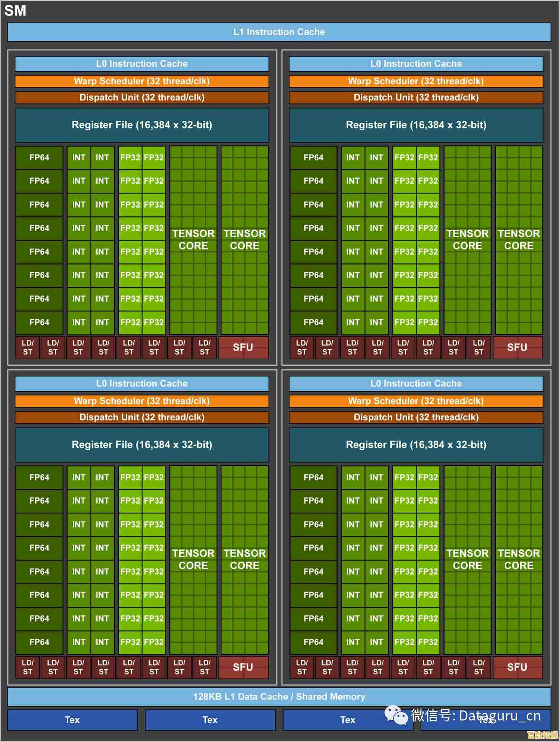
Task: Click the bottom-right quadrant's Register File block
Action: [x=416, y=445]
